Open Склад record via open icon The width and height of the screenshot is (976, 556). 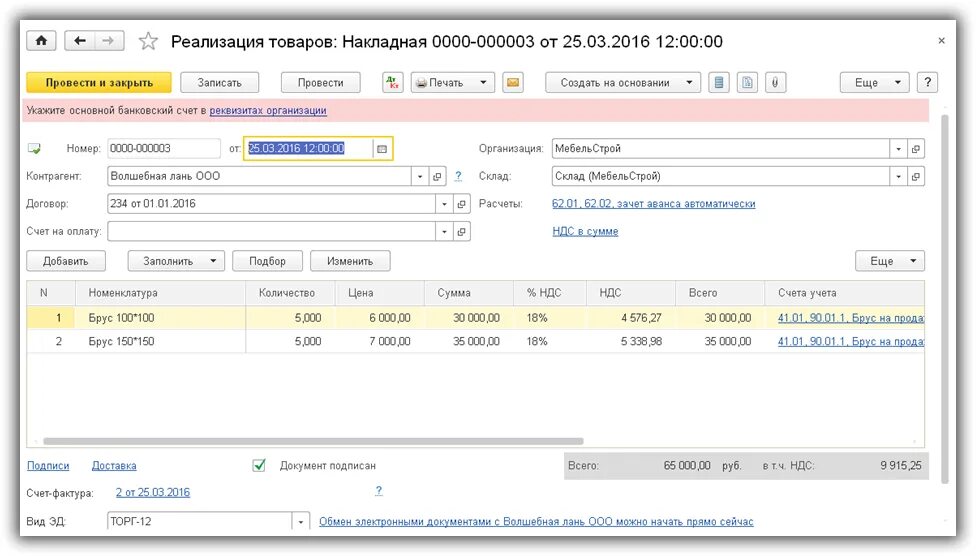tap(916, 176)
